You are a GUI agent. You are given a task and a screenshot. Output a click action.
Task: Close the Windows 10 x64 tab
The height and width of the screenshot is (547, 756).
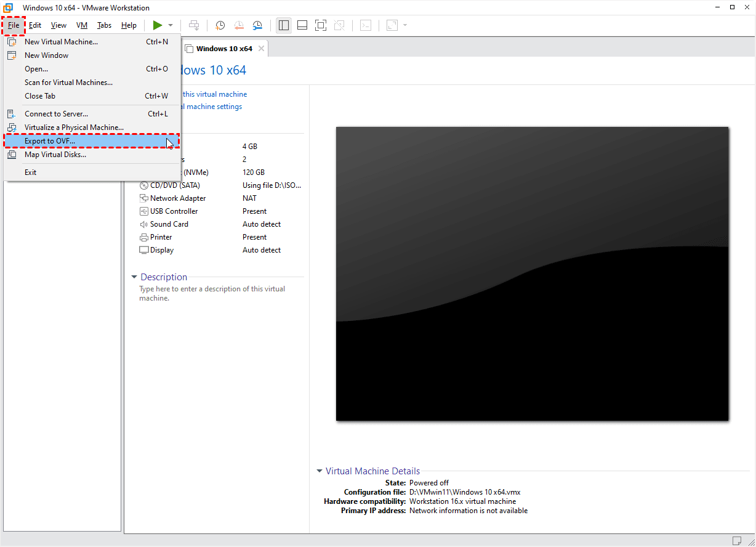pyautogui.click(x=262, y=49)
